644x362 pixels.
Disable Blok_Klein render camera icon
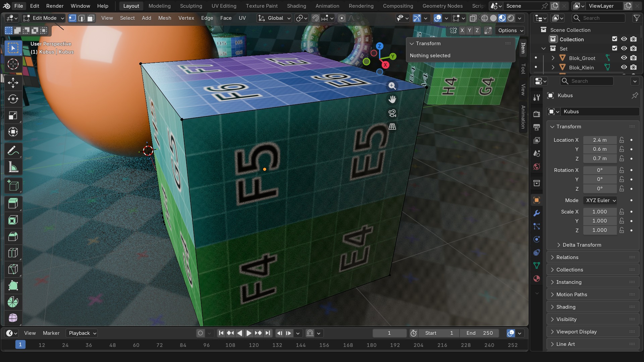coord(633,67)
